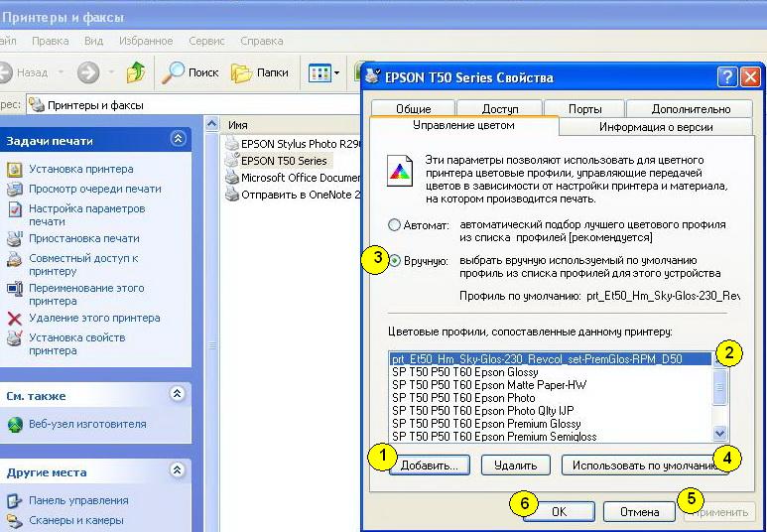Switch to the Общие tab

414,108
